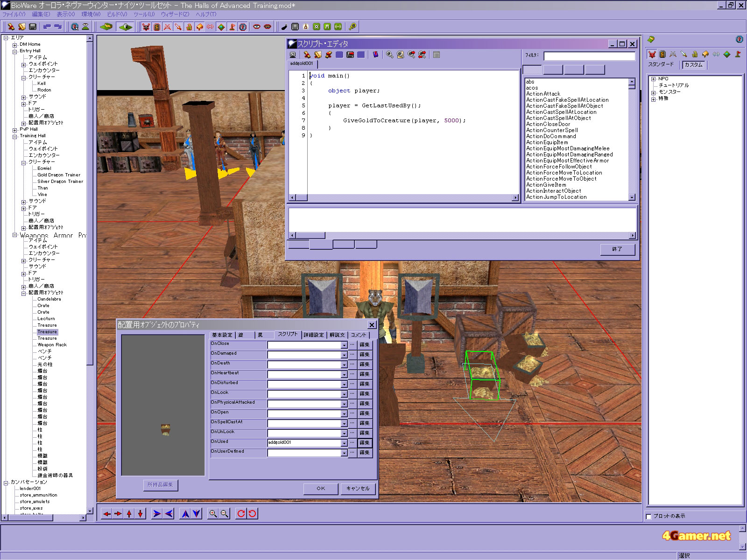Select Weapon Rack in the area tree
Image resolution: width=747 pixels, height=560 pixels.
pyautogui.click(x=52, y=345)
